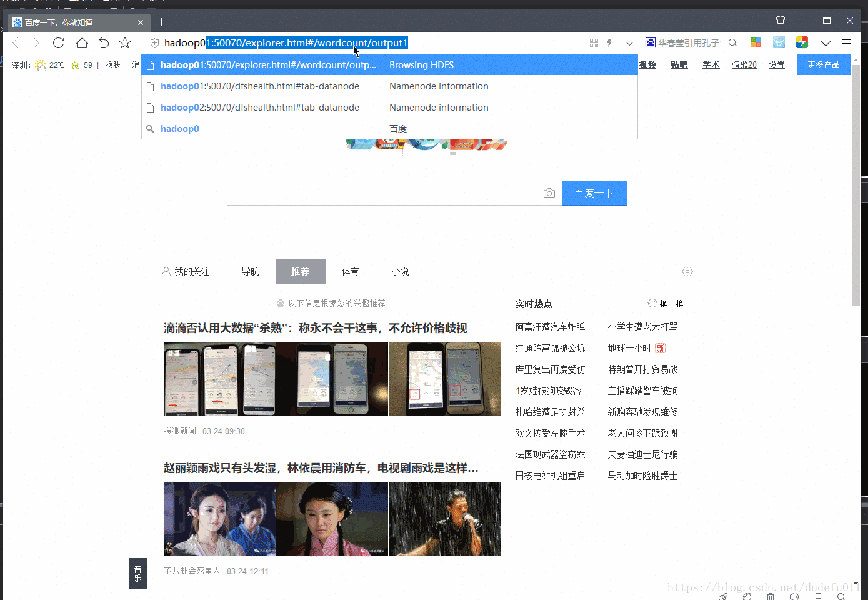Open the four-color grid extension icon
Viewport: 868px width, 600px height.
coord(756,42)
